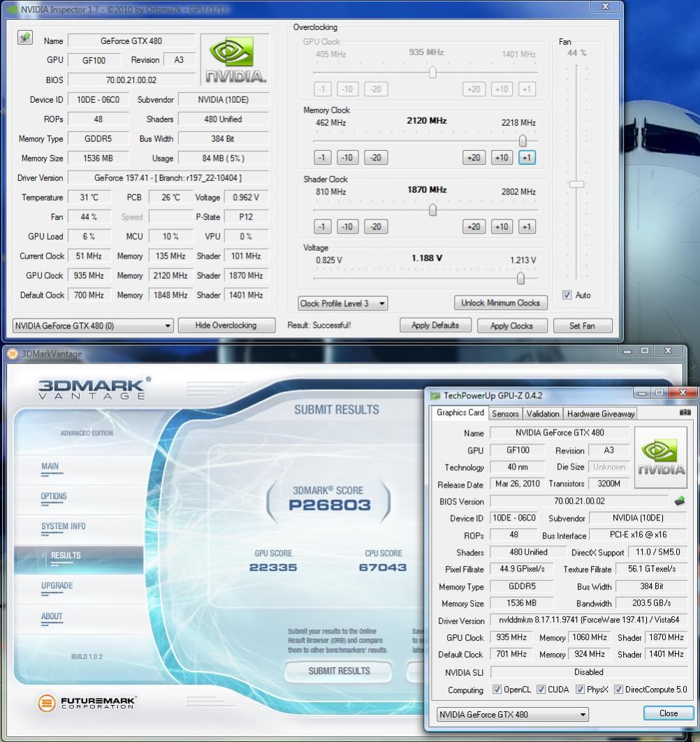Toggle the DirectCompute 5.0 checkbox
This screenshot has height=742, width=700.
click(618, 690)
